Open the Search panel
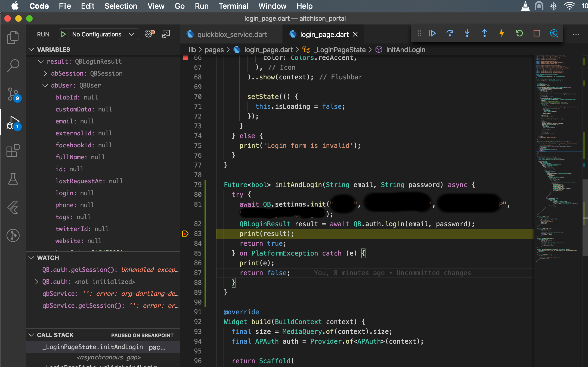 [13, 66]
